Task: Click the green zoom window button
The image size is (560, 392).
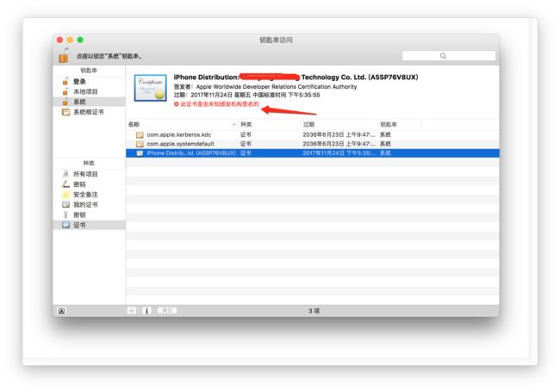Action: pyautogui.click(x=80, y=40)
